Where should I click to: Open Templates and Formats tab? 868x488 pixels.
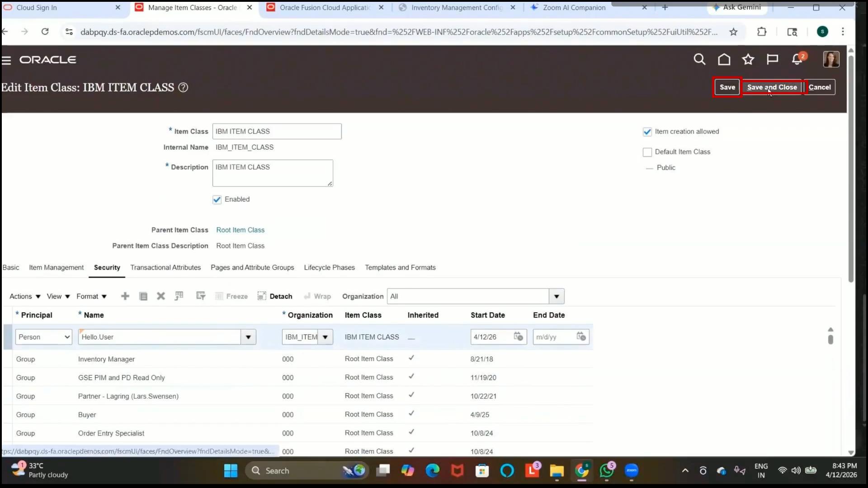400,267
